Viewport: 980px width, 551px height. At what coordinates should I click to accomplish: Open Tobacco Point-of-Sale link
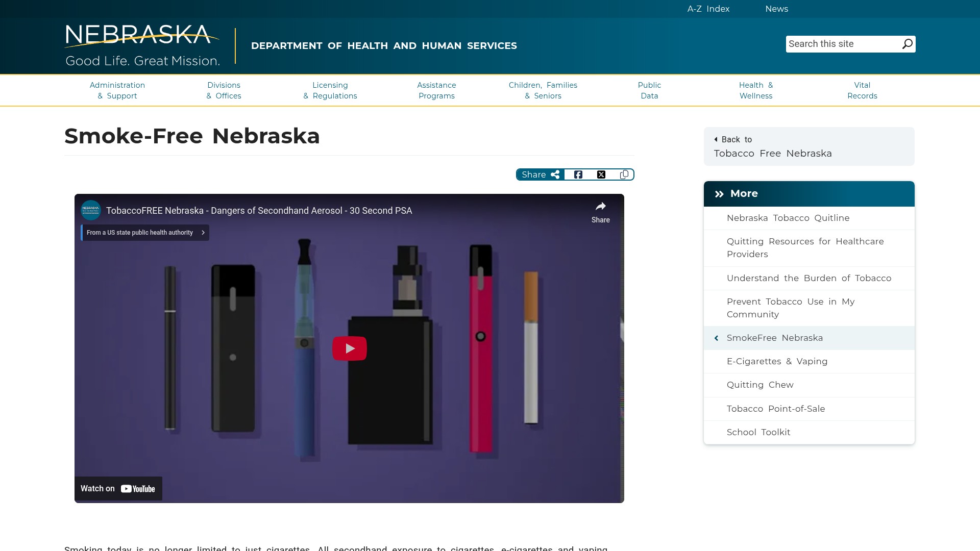point(809,409)
